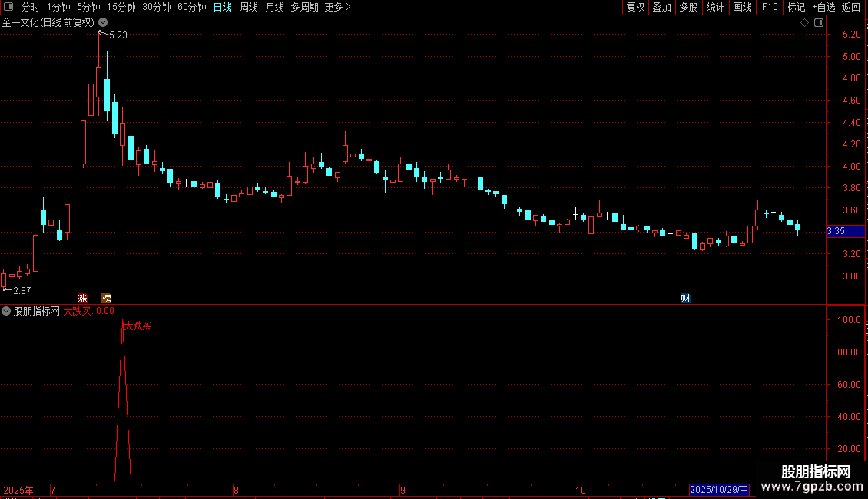Viewport: 868px width, 499px height.
Task: Select the 5分钟 period
Action: (88, 7)
